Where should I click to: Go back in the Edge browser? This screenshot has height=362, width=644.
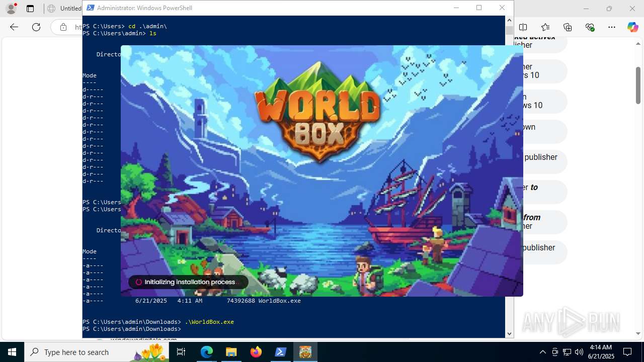[x=14, y=27]
